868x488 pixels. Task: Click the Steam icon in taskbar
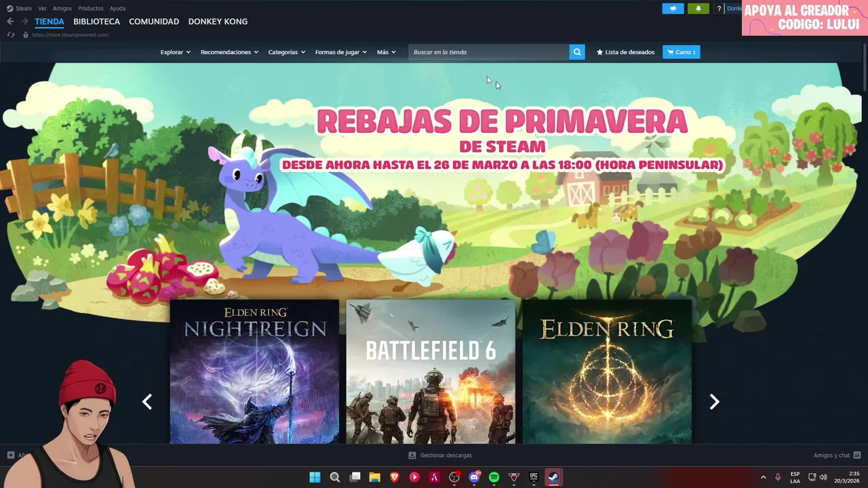tap(553, 477)
